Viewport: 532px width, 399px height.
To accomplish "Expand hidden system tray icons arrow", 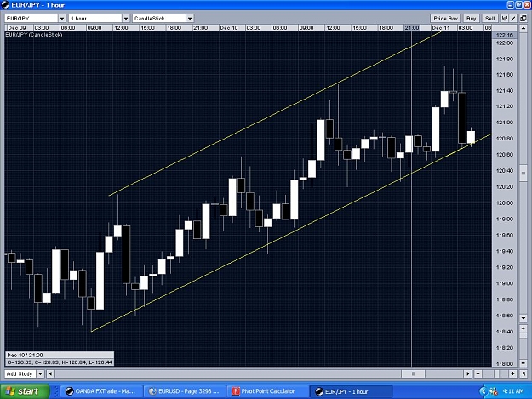I will pos(483,391).
